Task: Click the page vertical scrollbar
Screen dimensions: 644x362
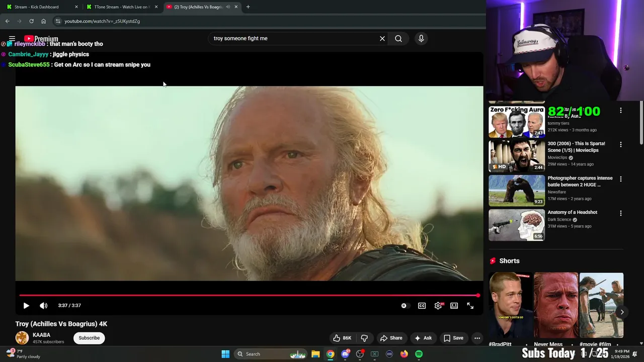Action: 641,123
